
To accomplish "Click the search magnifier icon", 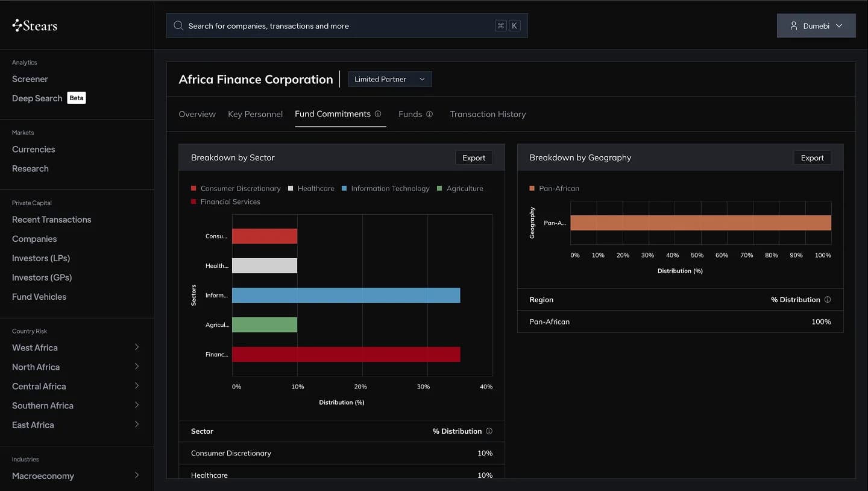I will coord(178,26).
